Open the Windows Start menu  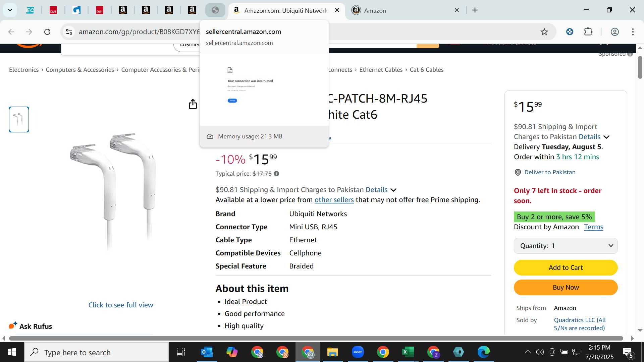[12, 352]
